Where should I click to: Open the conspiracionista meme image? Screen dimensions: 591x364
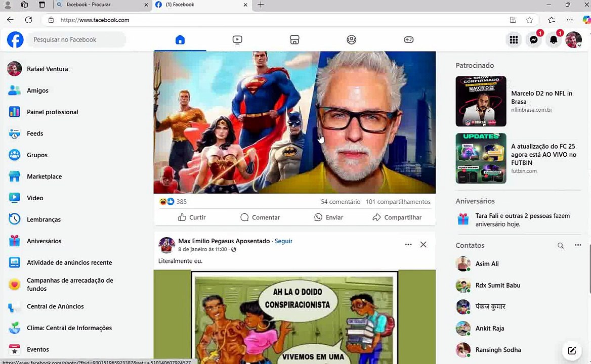294,317
